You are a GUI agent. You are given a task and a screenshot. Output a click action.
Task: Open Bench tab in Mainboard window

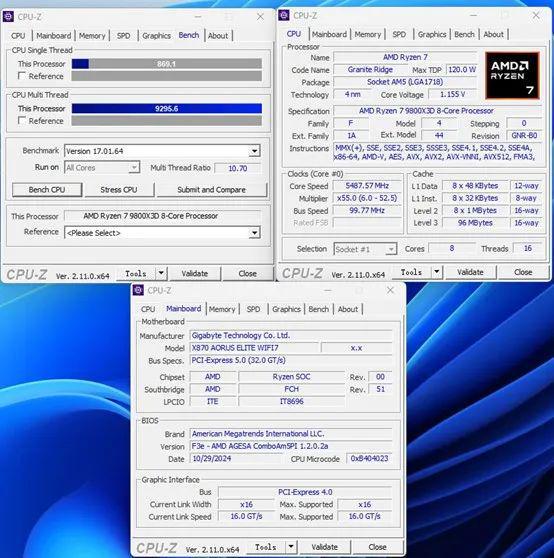click(x=319, y=309)
